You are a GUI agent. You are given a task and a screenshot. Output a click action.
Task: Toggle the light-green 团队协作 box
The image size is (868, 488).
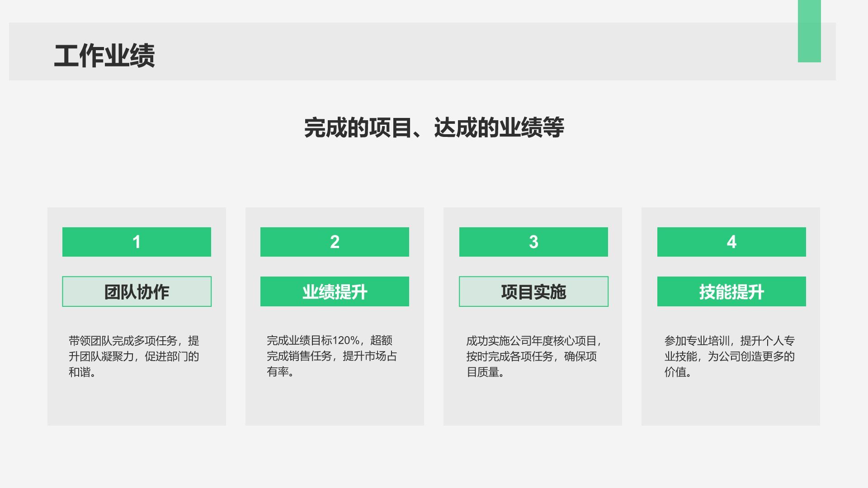coord(137,291)
